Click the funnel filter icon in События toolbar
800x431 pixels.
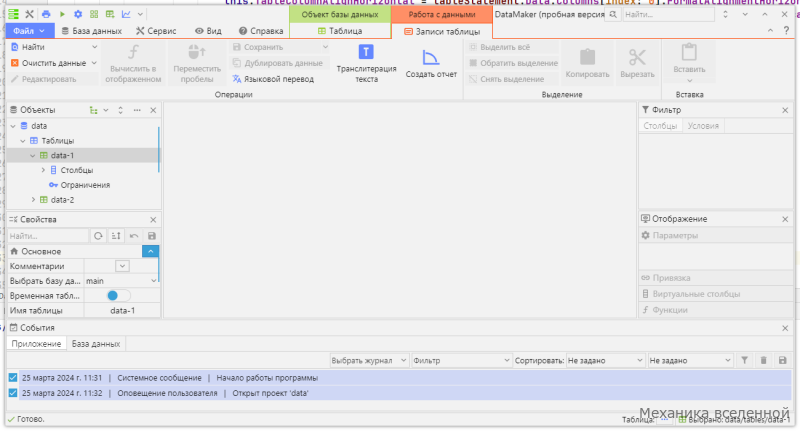click(x=745, y=361)
